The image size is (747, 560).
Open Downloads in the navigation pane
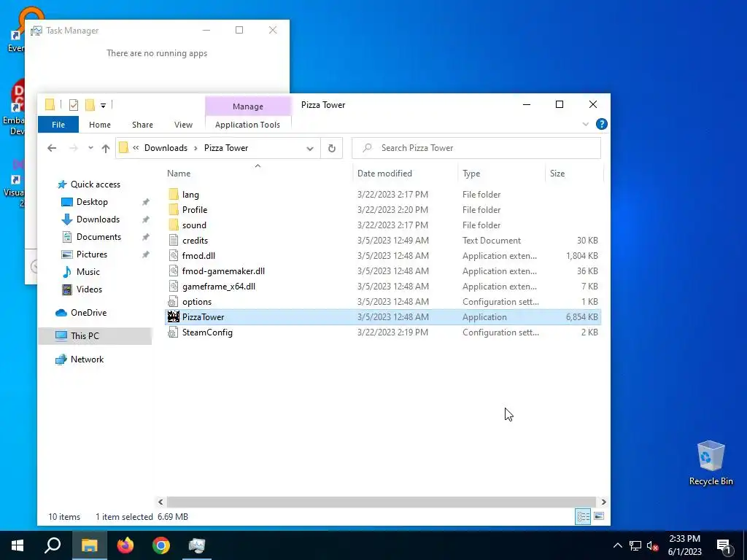pyautogui.click(x=98, y=219)
